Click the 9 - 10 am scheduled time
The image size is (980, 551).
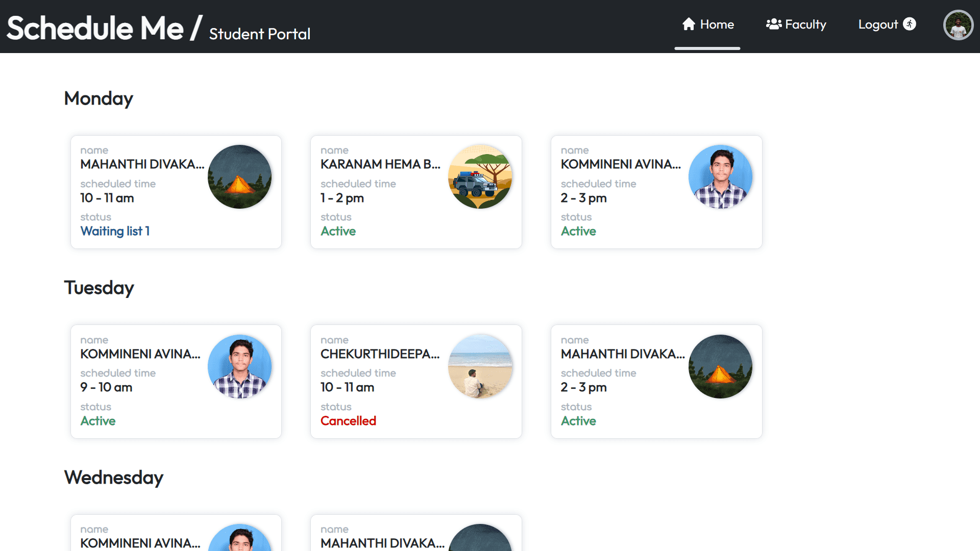(x=106, y=387)
